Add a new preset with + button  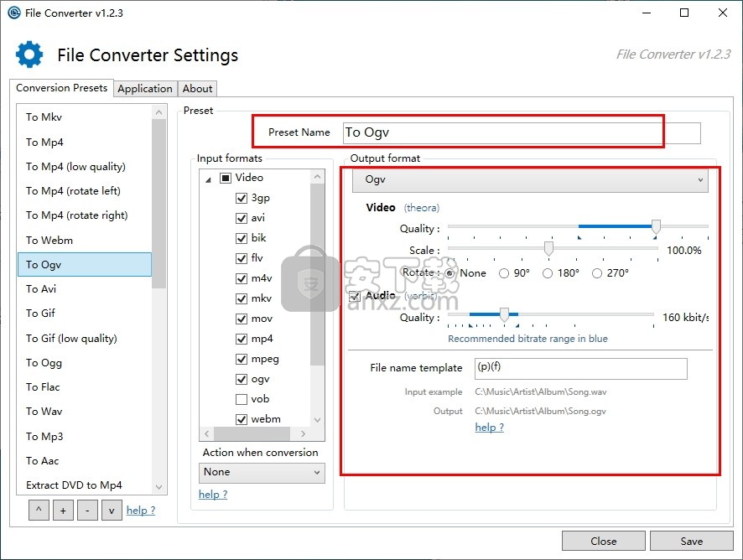[64, 510]
